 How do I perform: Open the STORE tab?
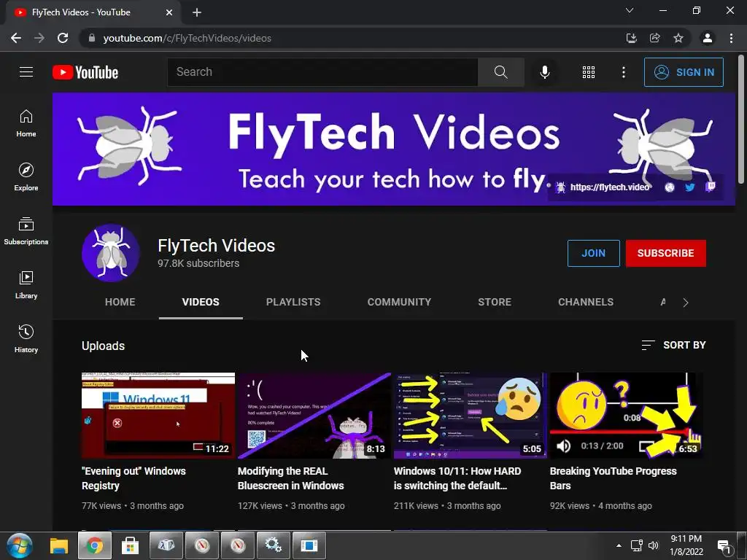(x=495, y=302)
